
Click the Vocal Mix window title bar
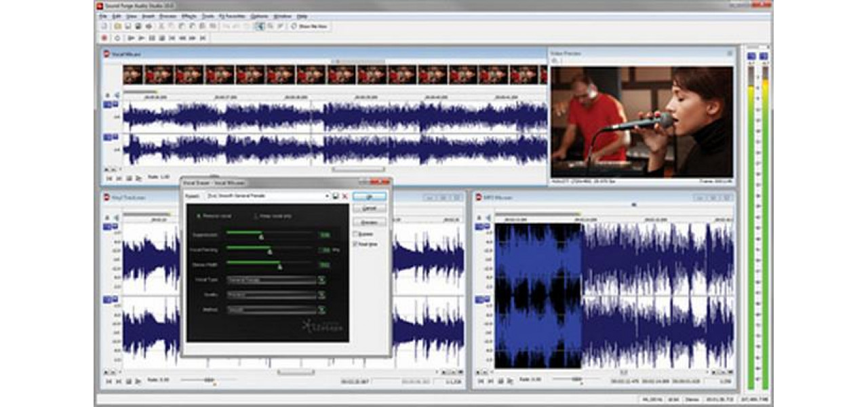[x=323, y=53]
